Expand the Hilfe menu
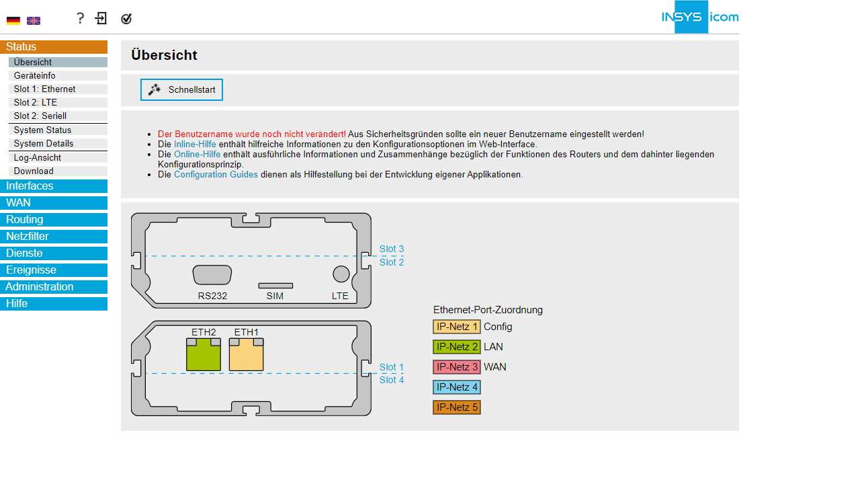This screenshot has width=868, height=484. [54, 304]
